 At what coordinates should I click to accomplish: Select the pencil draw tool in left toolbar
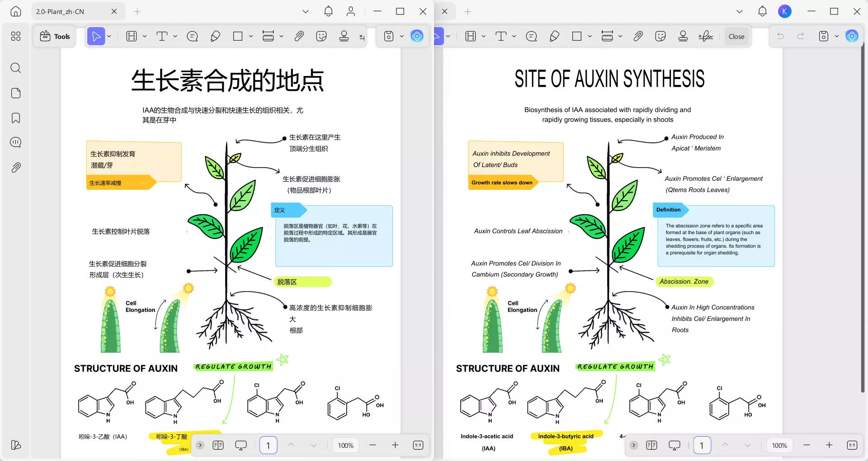click(216, 36)
